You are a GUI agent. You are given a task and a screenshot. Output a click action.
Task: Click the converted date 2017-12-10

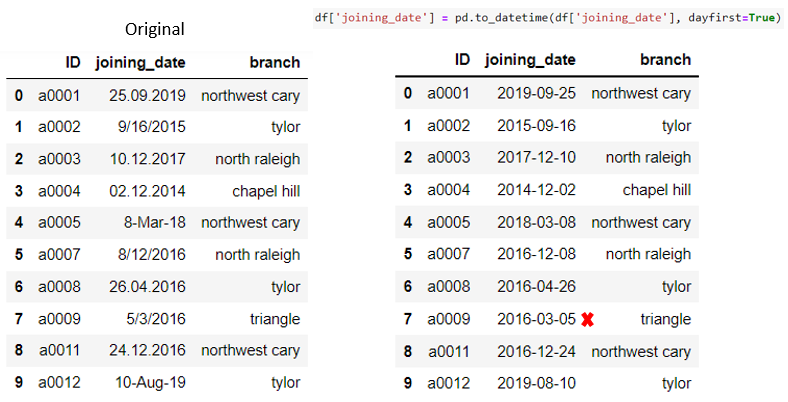click(536, 157)
